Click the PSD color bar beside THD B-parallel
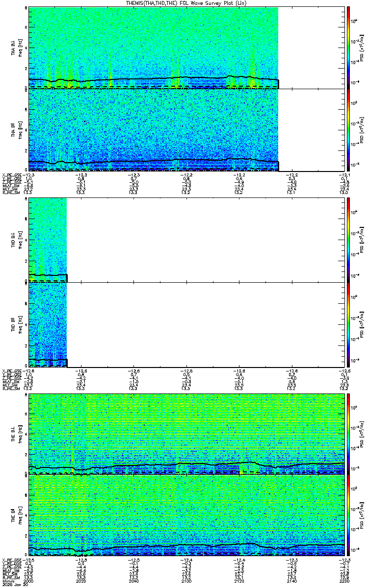This screenshot has width=368, height=588. click(x=348, y=324)
